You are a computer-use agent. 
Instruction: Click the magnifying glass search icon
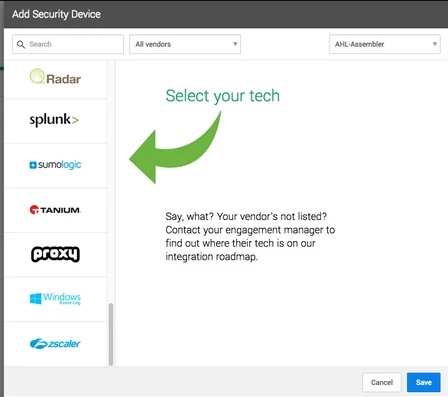21,44
